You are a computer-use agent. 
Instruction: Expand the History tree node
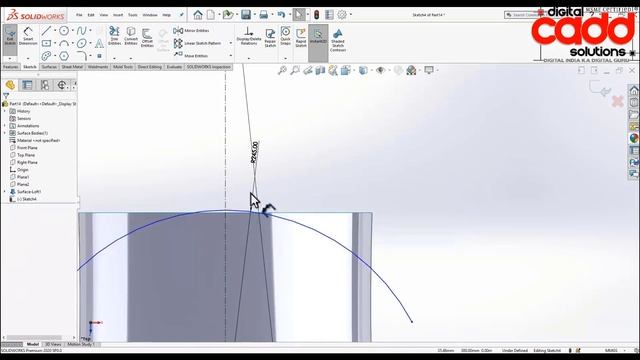[5, 111]
